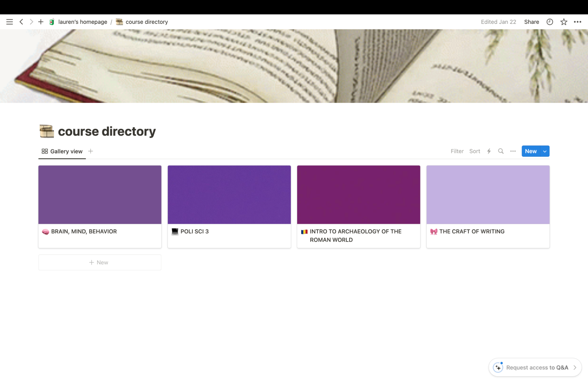
Task: Open the POLI SCI 3 course card
Action: point(229,207)
